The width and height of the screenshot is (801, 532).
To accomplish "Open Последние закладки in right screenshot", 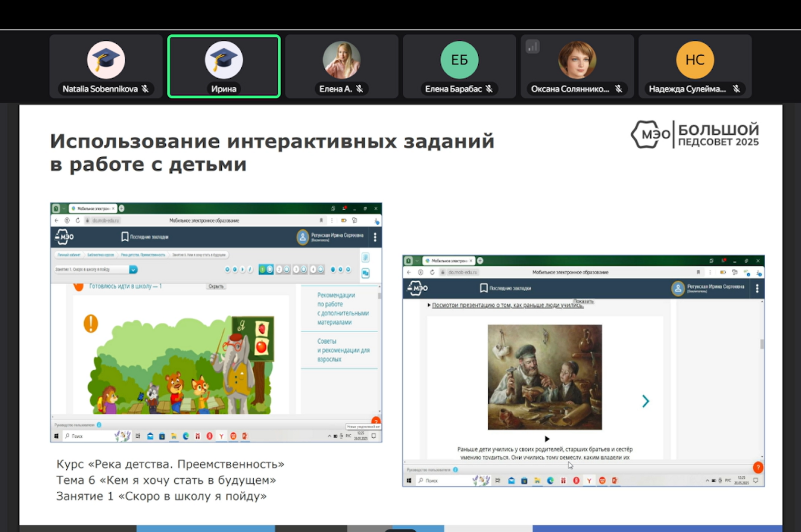I will pos(505,288).
